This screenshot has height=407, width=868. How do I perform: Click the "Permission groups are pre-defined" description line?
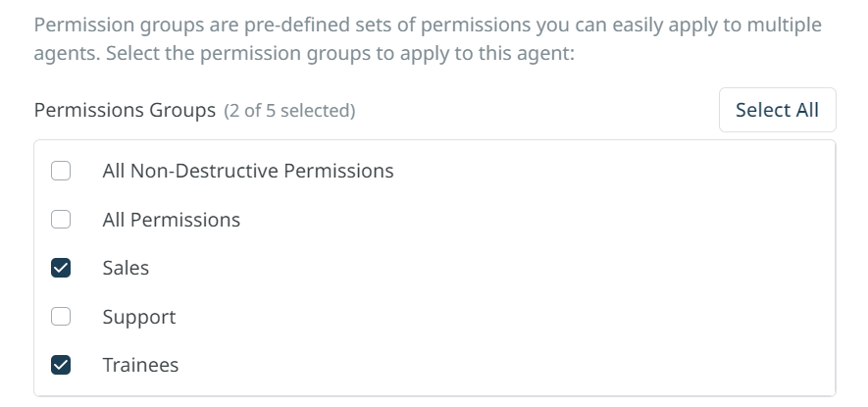[428, 25]
